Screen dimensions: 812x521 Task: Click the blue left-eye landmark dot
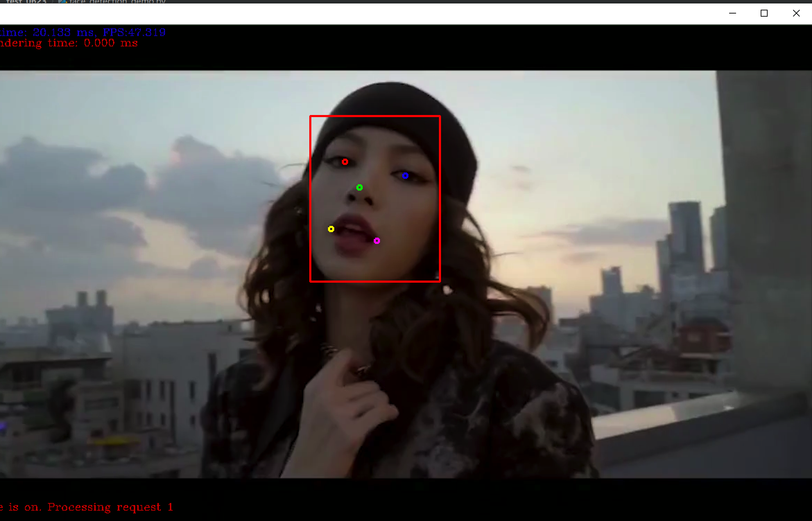405,176
